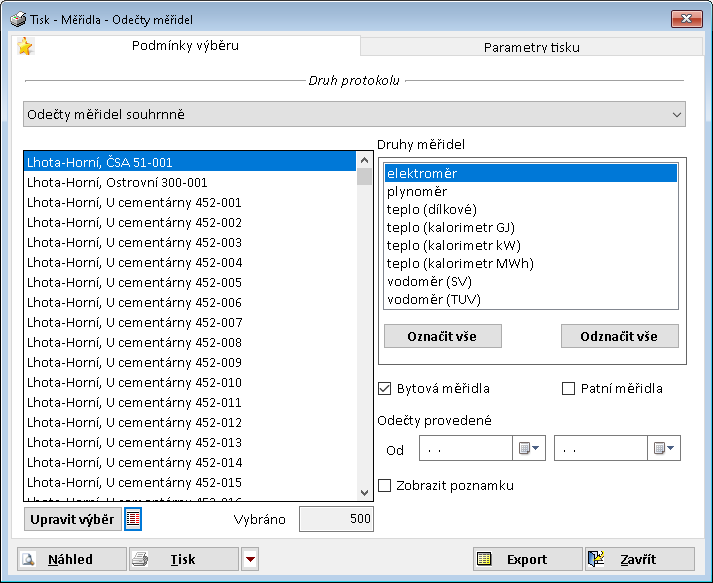Enable the Patní měřidla checkbox
This screenshot has width=713, height=583.
[569, 389]
